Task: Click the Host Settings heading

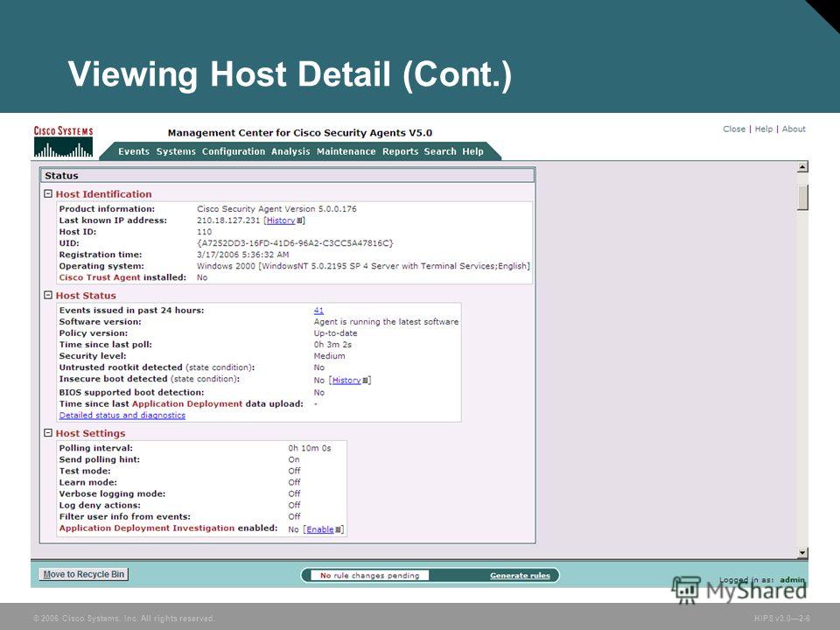Action: [90, 433]
